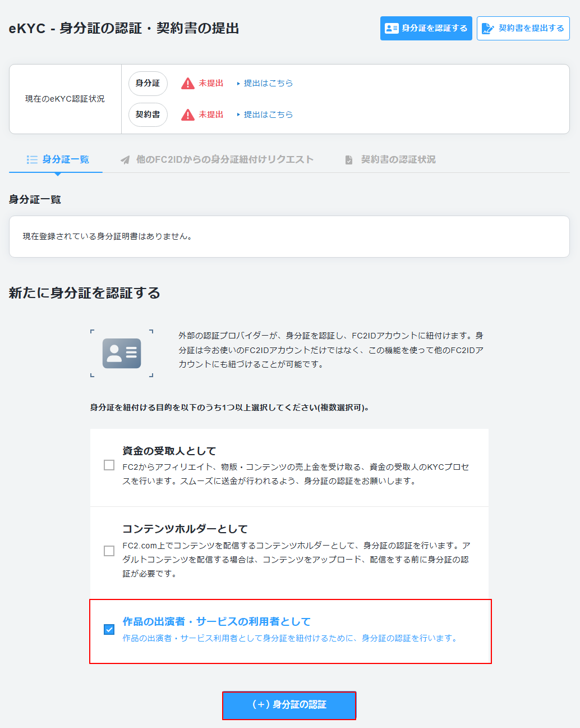
Task: Click the red warning icon beside 身分証
Action: click(x=187, y=84)
